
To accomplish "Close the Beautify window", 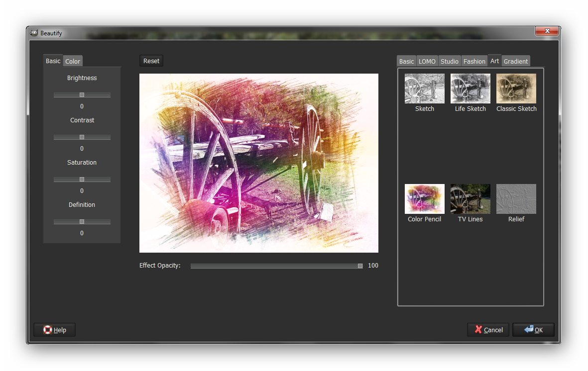I will (x=547, y=31).
